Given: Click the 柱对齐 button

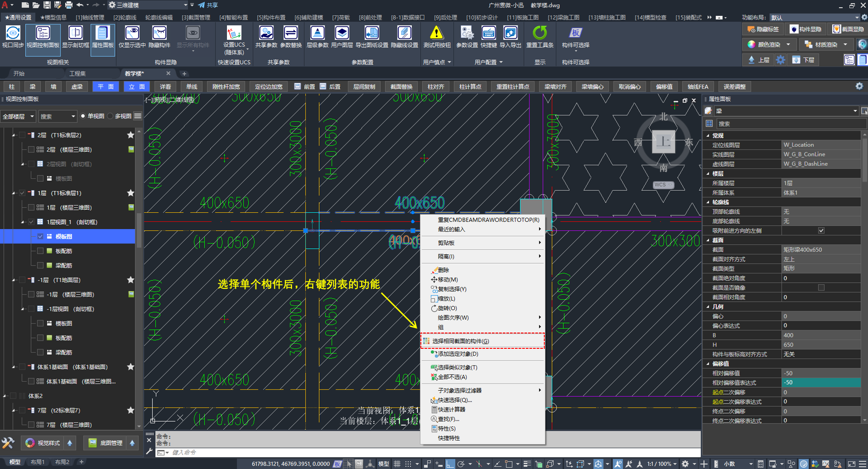Looking at the screenshot, I should tap(436, 87).
